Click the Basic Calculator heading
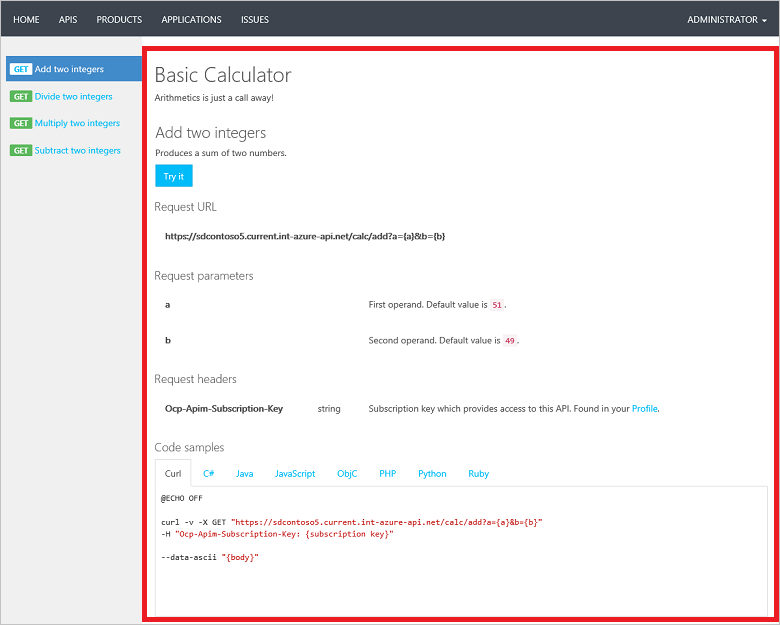 click(223, 75)
